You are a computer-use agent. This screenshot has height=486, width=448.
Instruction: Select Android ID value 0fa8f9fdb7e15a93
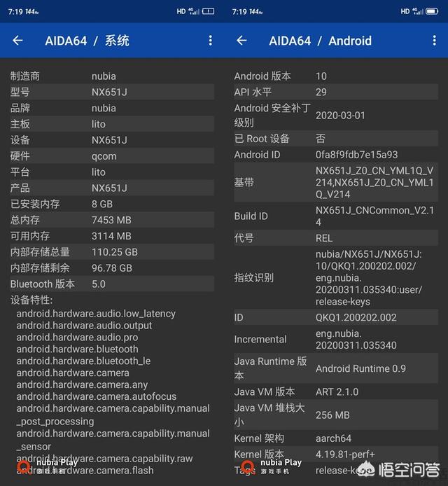(x=356, y=155)
